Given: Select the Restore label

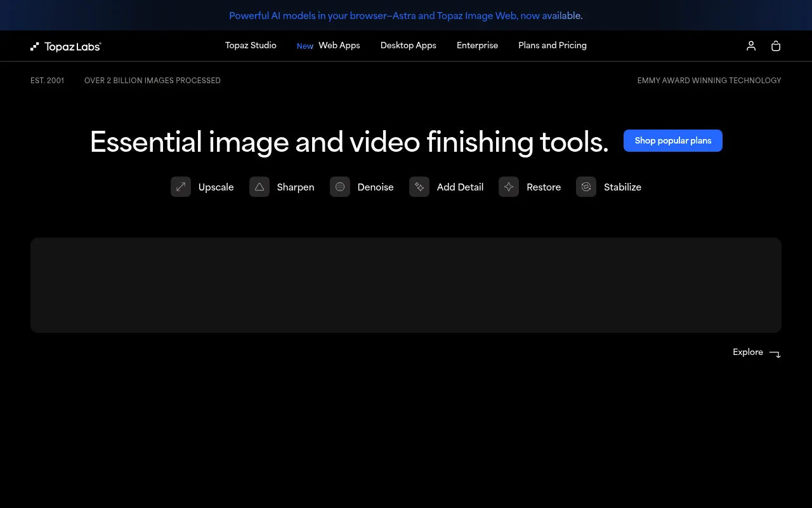Looking at the screenshot, I should (x=544, y=187).
